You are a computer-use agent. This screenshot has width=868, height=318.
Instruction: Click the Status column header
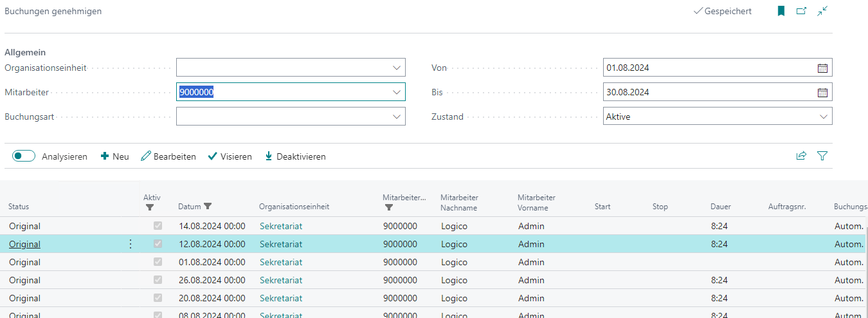click(x=19, y=207)
